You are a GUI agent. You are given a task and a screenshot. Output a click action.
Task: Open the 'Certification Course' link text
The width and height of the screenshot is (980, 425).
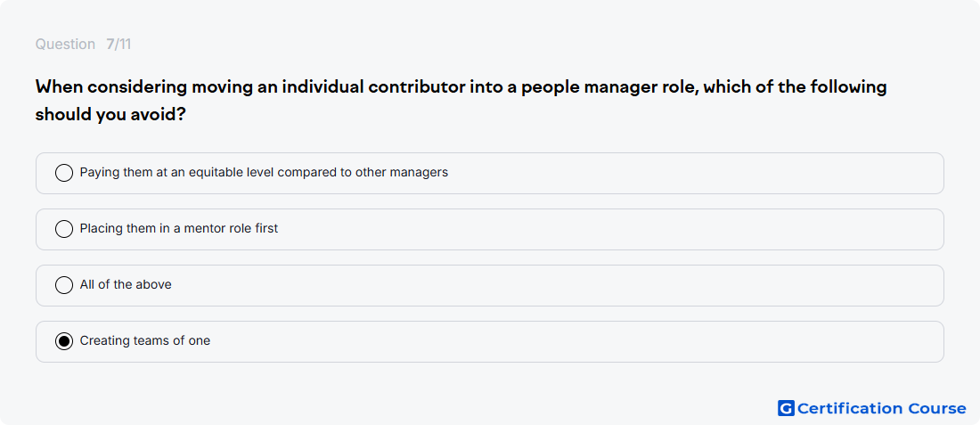click(x=882, y=408)
